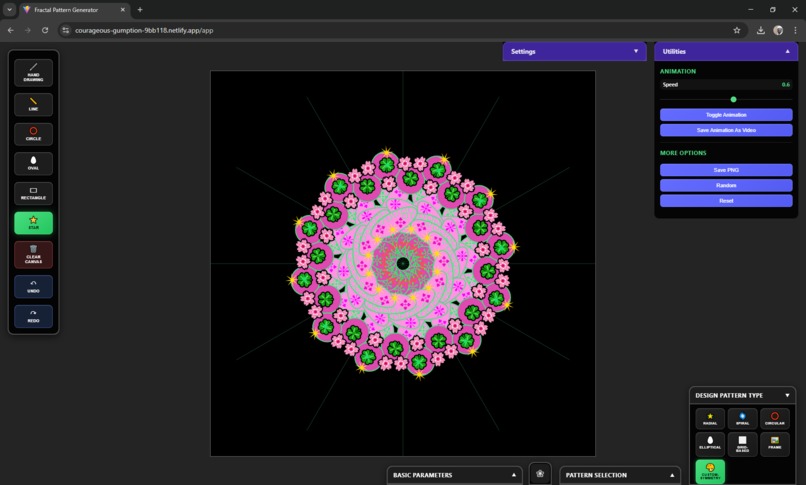
Task: Choose the Elliptical pattern type
Action: pos(710,443)
